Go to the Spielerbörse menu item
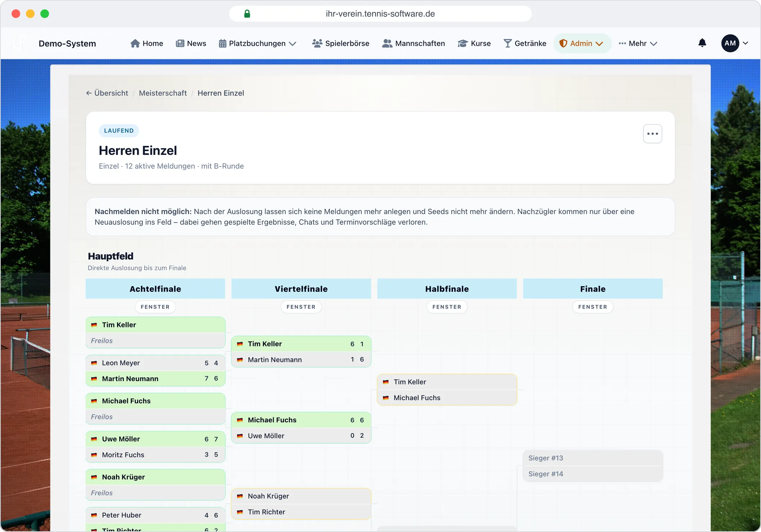The image size is (761, 532). 341,43
